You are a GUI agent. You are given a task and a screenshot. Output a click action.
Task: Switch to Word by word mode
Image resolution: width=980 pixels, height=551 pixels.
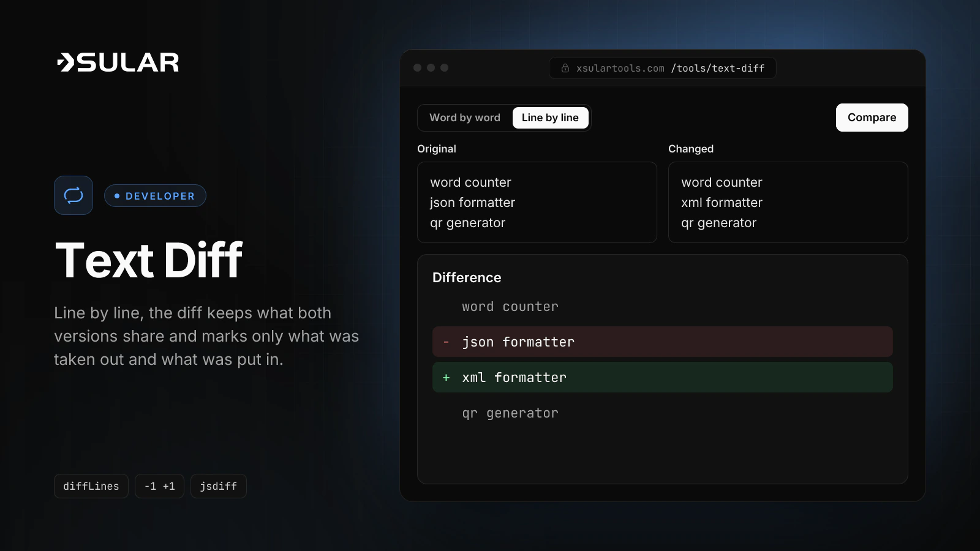(x=465, y=118)
